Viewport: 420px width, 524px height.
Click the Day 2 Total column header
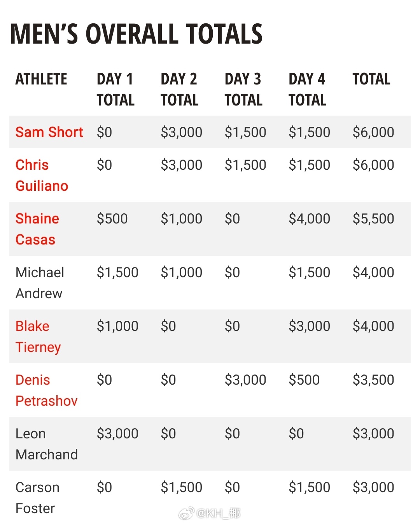179,90
